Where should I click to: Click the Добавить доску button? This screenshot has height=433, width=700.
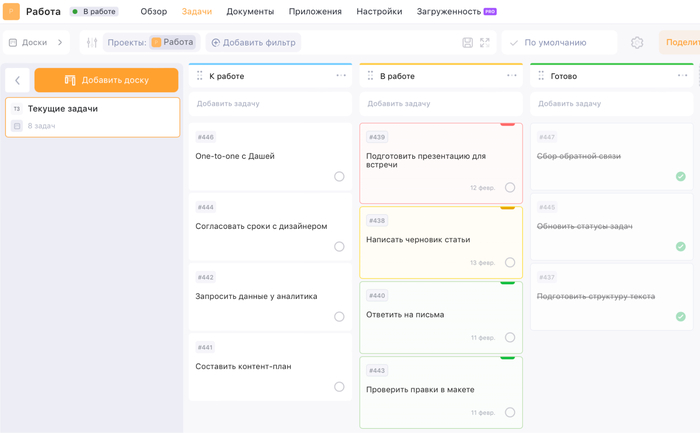(x=106, y=80)
